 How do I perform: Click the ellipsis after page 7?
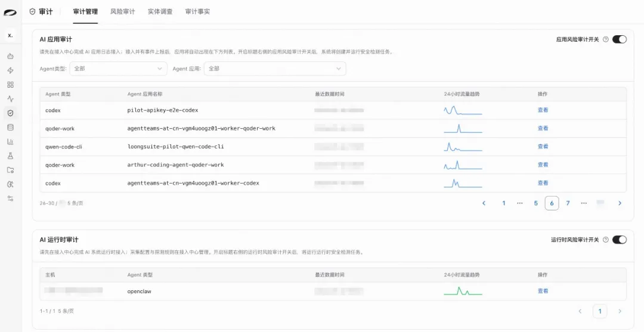click(584, 203)
